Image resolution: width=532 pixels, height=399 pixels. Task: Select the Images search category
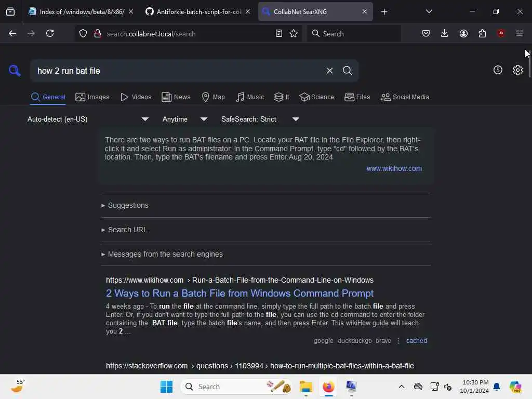(x=92, y=97)
